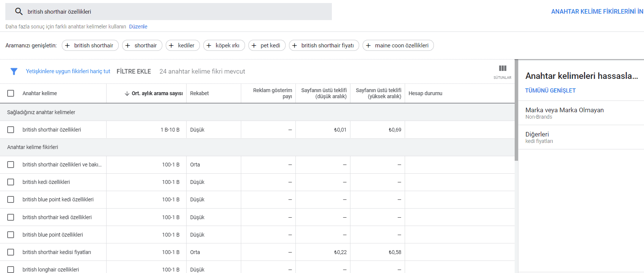This screenshot has height=273, width=644.
Task: Click plus icon on 'british shorthair' chip
Action: [68, 45]
